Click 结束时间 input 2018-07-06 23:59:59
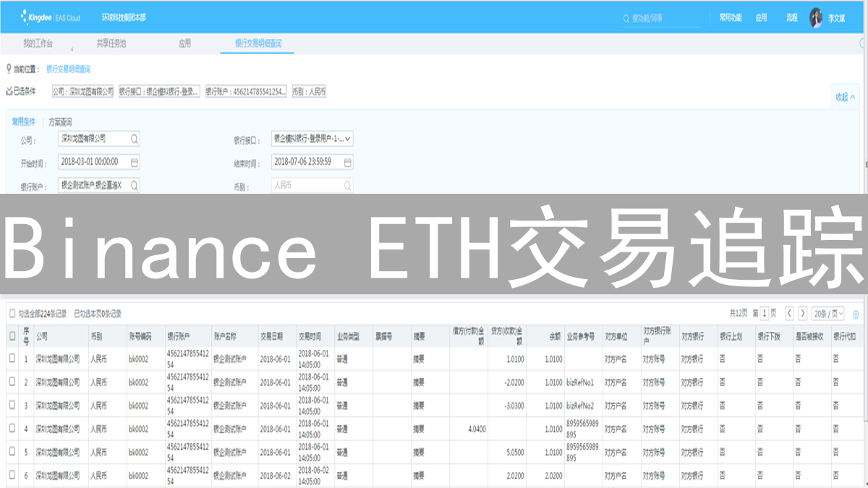The height and width of the screenshot is (488, 868). (x=312, y=162)
